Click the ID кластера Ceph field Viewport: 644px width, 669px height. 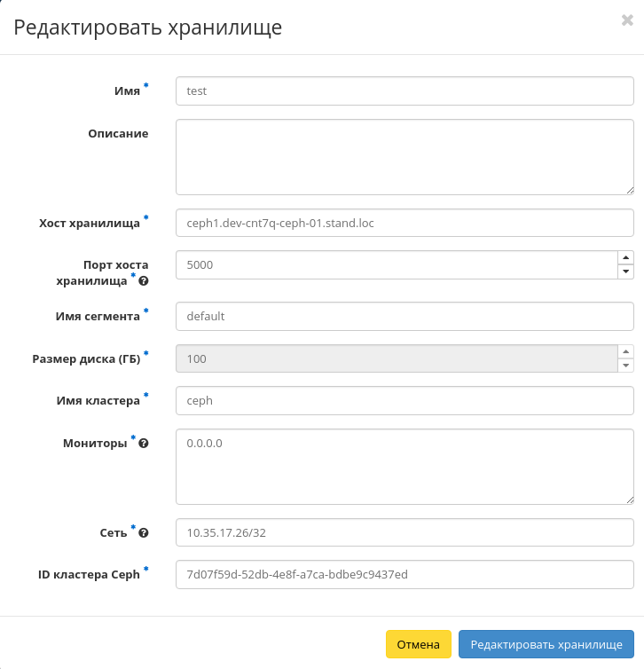(404, 574)
